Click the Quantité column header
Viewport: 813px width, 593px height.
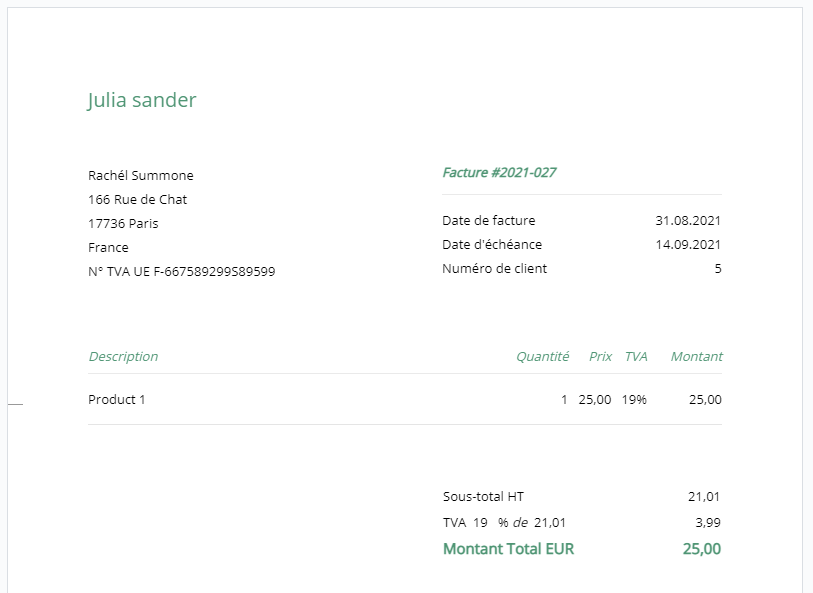(x=542, y=357)
